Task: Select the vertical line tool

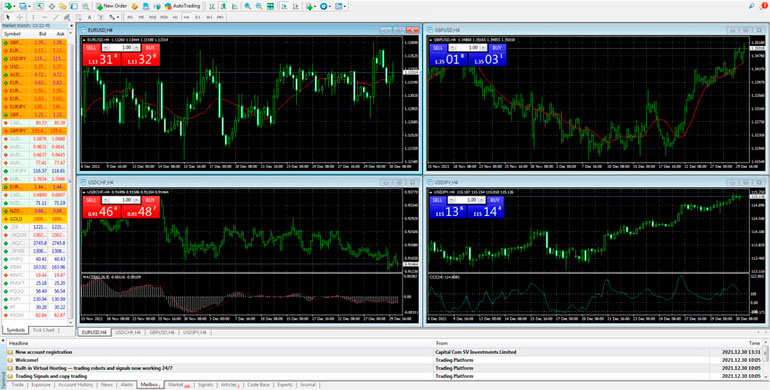Action: coord(33,17)
